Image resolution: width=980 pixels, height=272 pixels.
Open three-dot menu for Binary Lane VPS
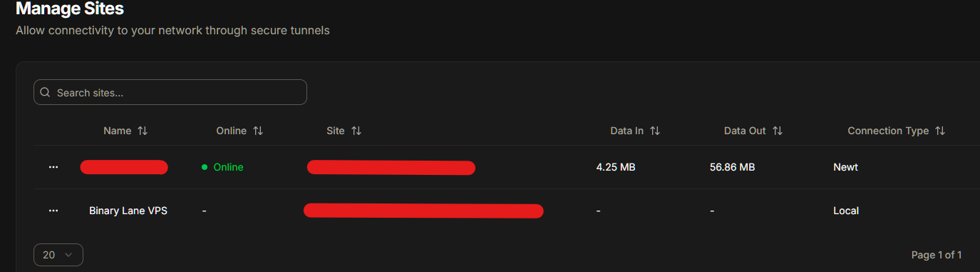pyautogui.click(x=53, y=211)
